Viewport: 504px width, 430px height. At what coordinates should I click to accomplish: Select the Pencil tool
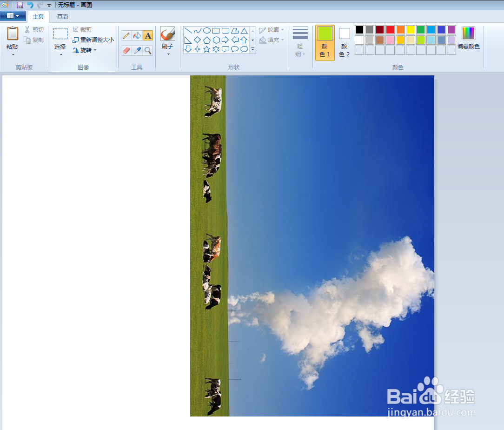pyautogui.click(x=126, y=35)
